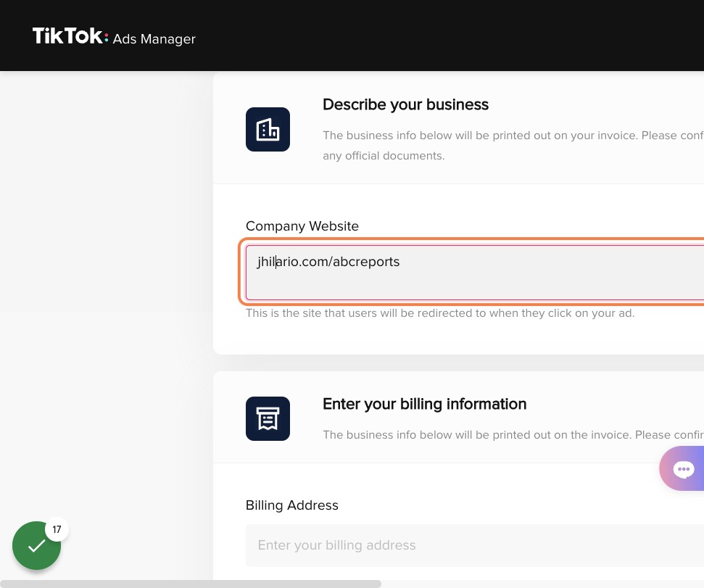Click the Enter your billing information heading
This screenshot has width=704, height=588.
click(424, 404)
